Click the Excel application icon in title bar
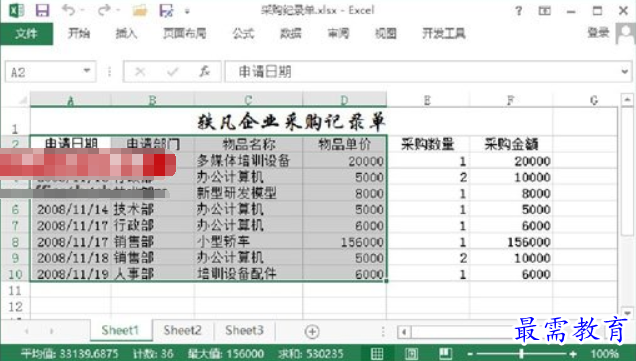Image resolution: width=636 pixels, height=361 pixels. [17, 11]
